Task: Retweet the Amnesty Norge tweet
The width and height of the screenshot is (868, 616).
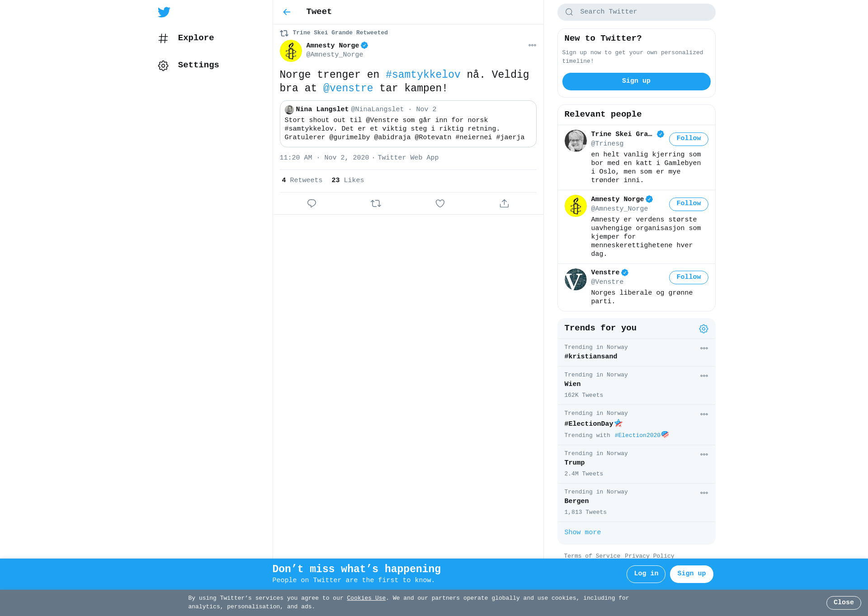Action: (x=376, y=203)
